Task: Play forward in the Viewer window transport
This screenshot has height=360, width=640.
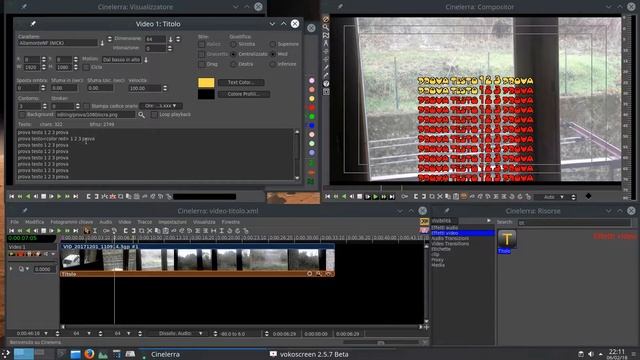Action: point(59,197)
